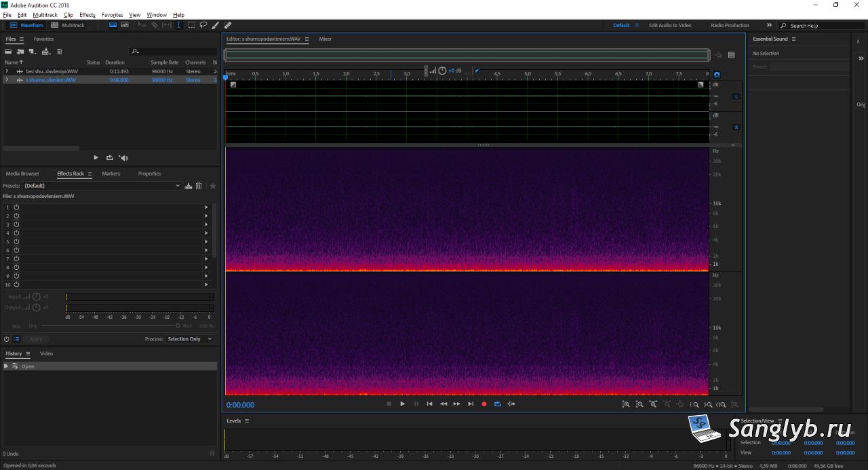Toggle main Effects Rack power button

coord(7,339)
